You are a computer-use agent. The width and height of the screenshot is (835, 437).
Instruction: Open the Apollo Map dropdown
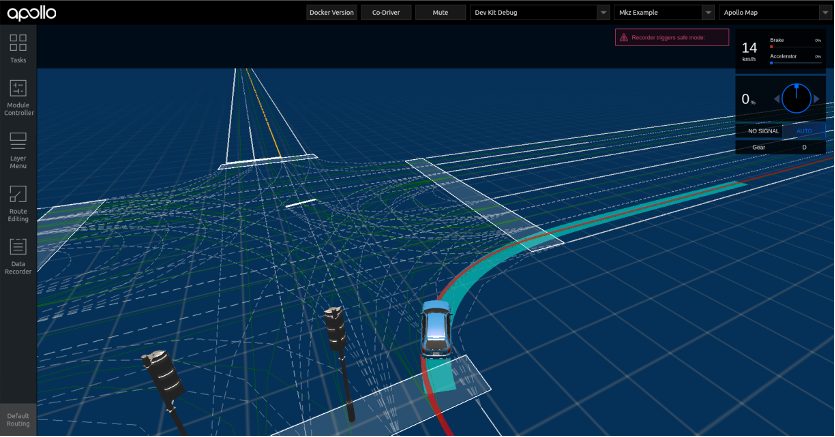point(776,12)
